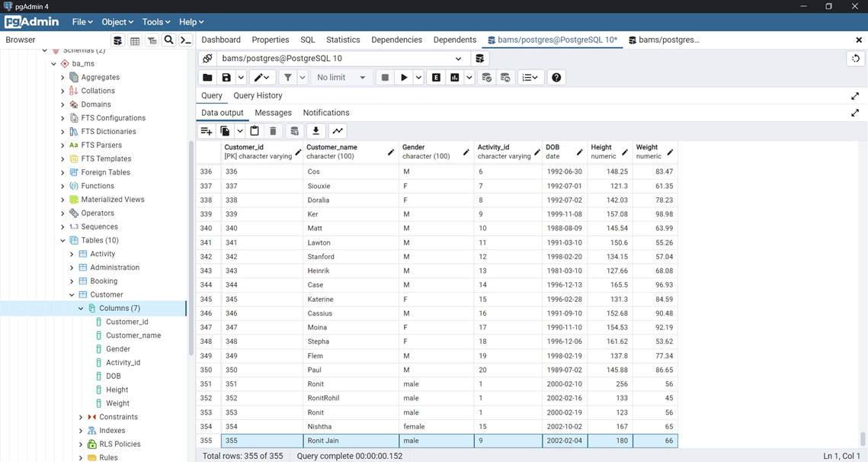Toggle edit on the Weight column header
The width and height of the screenshot is (868, 462).
[670, 152]
